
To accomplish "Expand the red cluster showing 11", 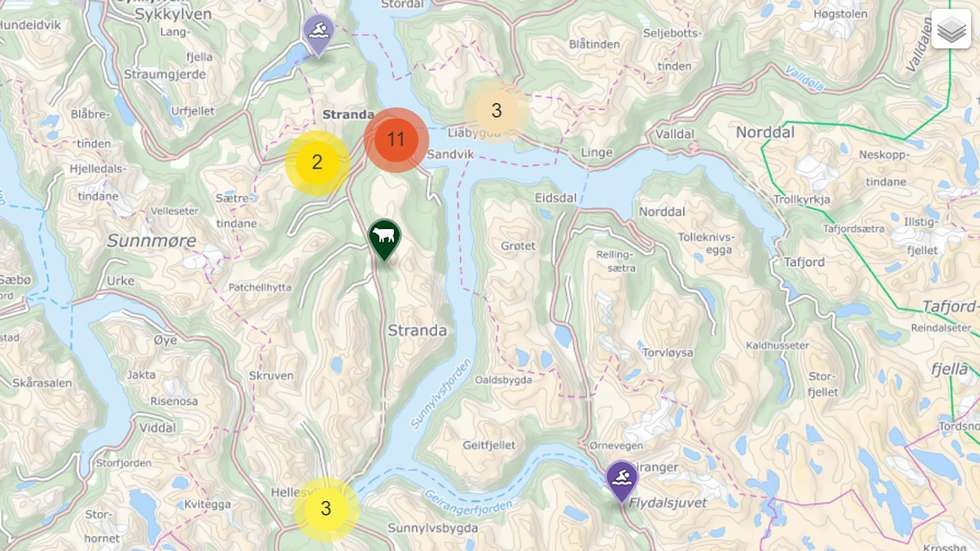I will point(396,139).
